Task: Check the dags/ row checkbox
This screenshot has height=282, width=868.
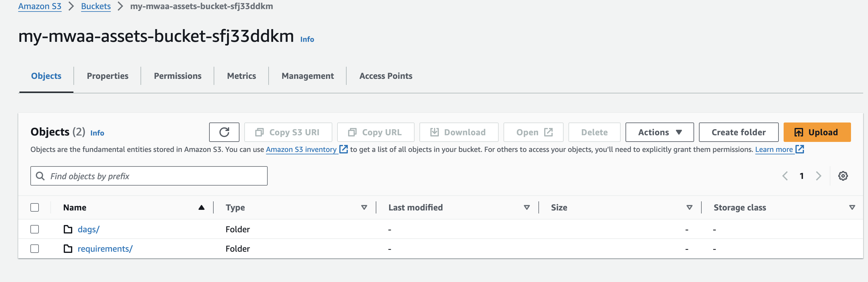Action: 35,229
